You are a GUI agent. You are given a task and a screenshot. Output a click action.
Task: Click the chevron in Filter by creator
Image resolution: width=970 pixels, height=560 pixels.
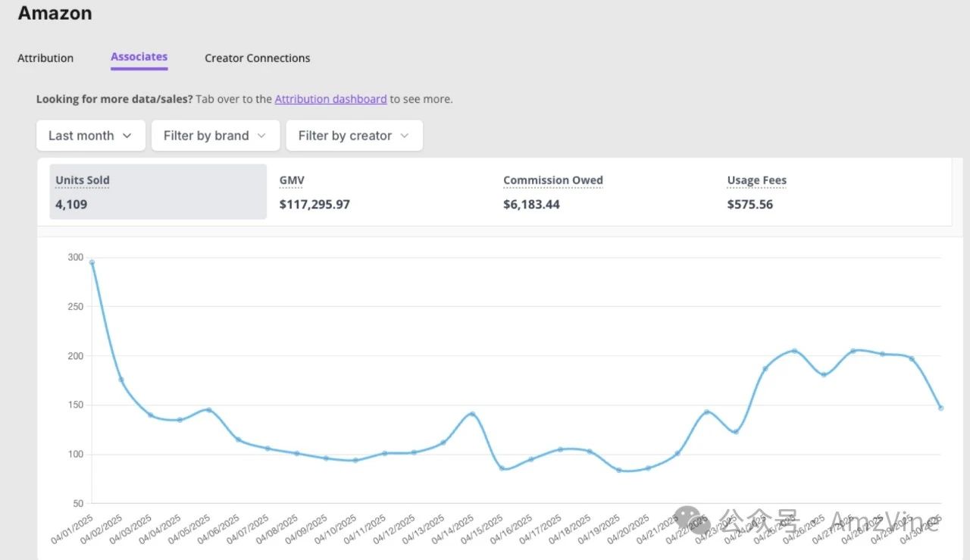pyautogui.click(x=405, y=136)
